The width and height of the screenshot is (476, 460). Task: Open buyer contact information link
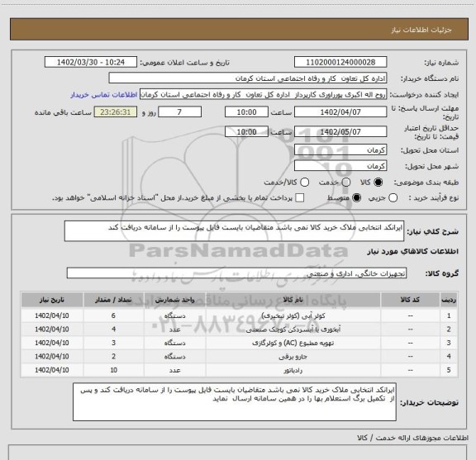click(x=104, y=95)
